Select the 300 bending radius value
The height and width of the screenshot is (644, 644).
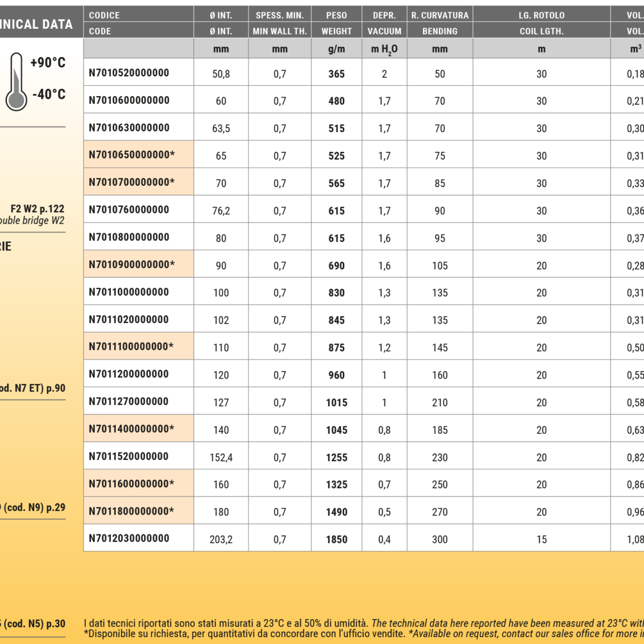coord(440,539)
